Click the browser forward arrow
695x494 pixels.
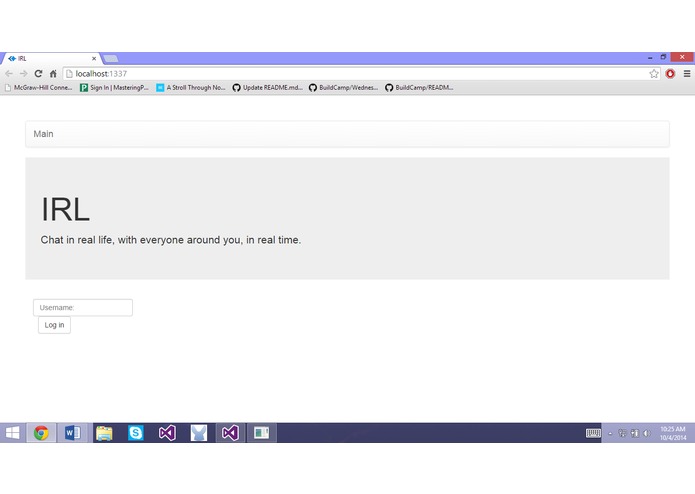coord(23,74)
